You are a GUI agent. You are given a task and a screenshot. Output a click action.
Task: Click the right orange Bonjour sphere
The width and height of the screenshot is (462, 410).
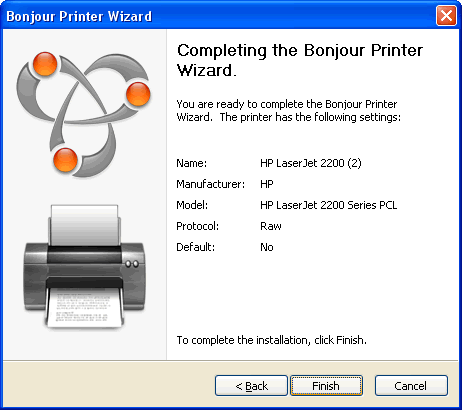(138, 94)
